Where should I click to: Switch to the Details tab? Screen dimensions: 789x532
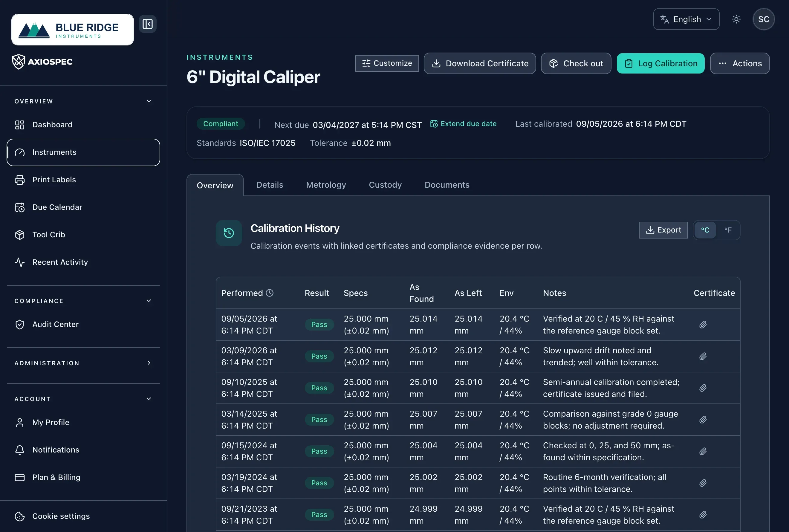pyautogui.click(x=270, y=185)
